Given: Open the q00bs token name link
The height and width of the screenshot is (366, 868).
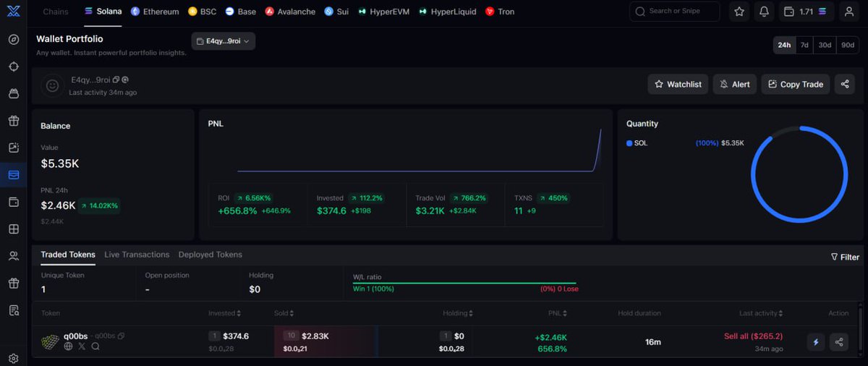Looking at the screenshot, I should point(75,336).
